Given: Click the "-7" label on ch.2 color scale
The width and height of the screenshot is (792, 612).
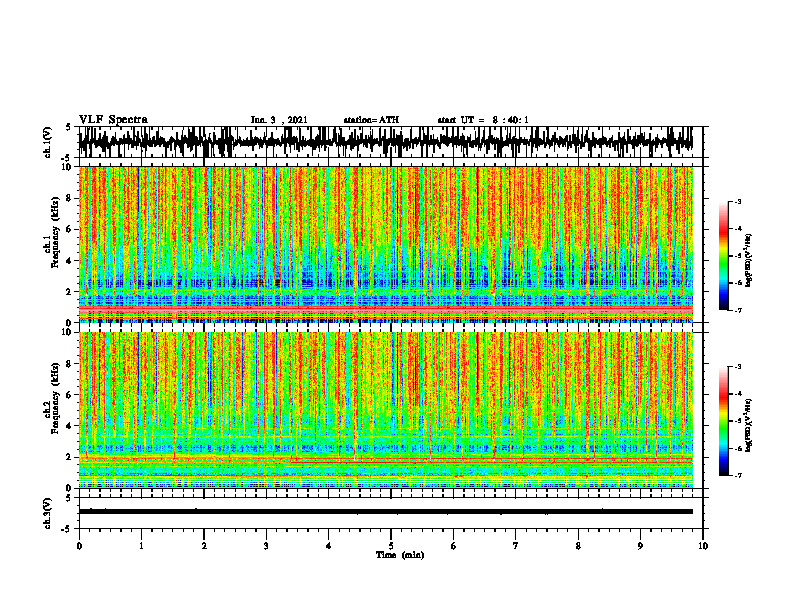Looking at the screenshot, I should tap(738, 475).
